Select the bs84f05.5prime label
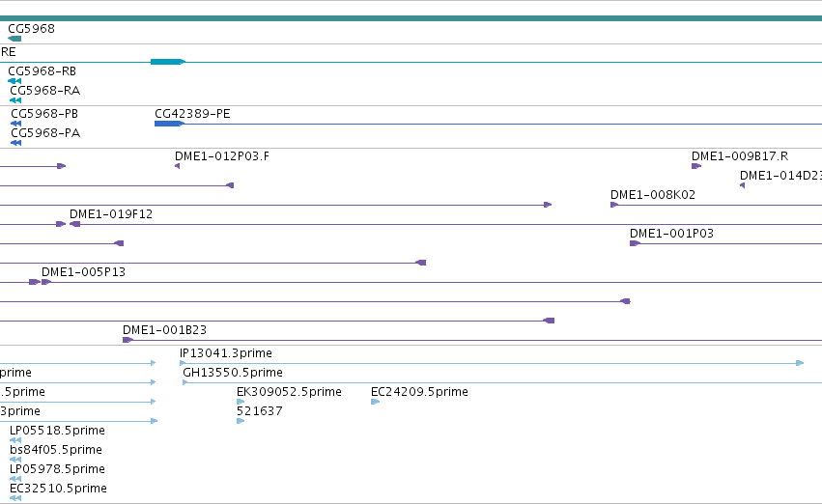 pyautogui.click(x=56, y=450)
